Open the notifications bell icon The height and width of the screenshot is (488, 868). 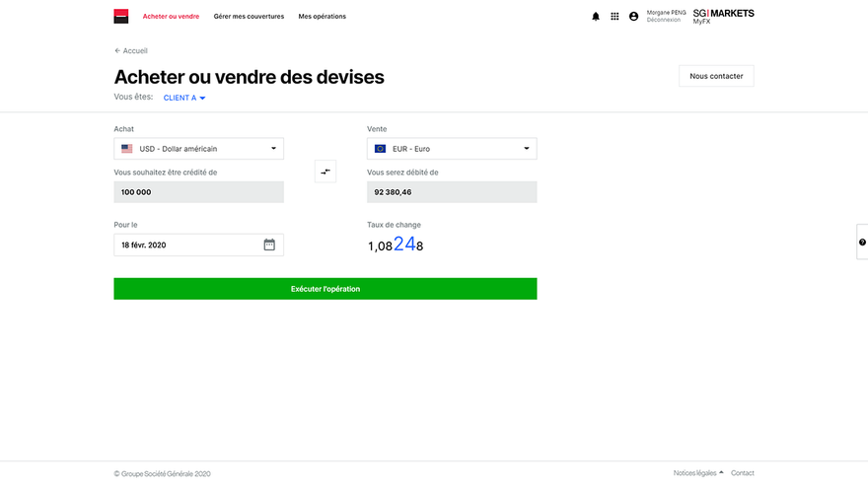pos(596,17)
